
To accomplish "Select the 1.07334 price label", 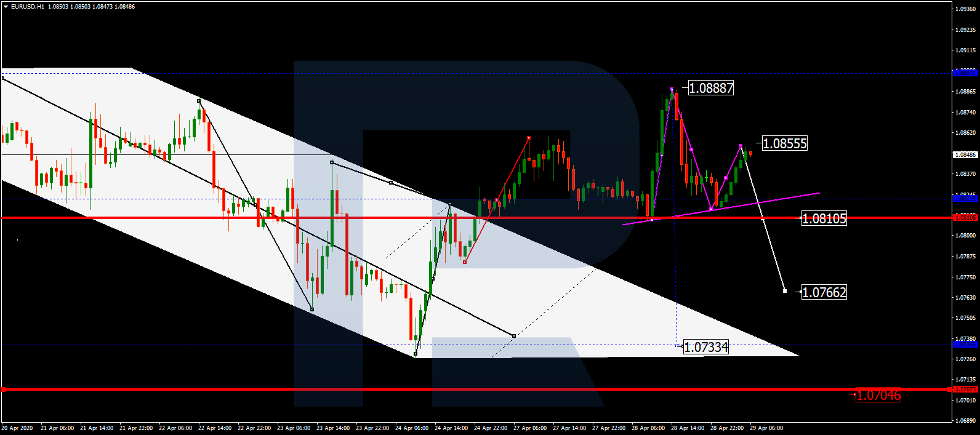I will click(x=706, y=347).
